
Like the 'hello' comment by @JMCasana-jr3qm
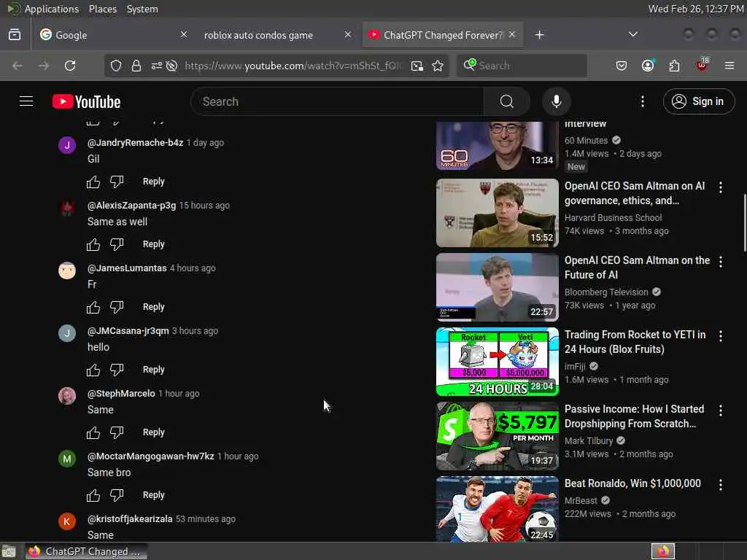[93, 370]
